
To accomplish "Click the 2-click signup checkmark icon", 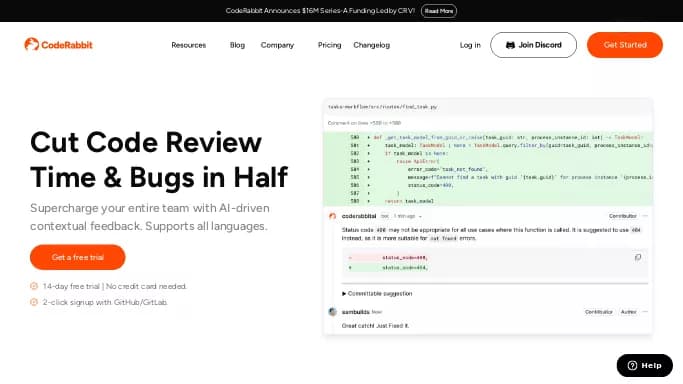I will (x=34, y=302).
